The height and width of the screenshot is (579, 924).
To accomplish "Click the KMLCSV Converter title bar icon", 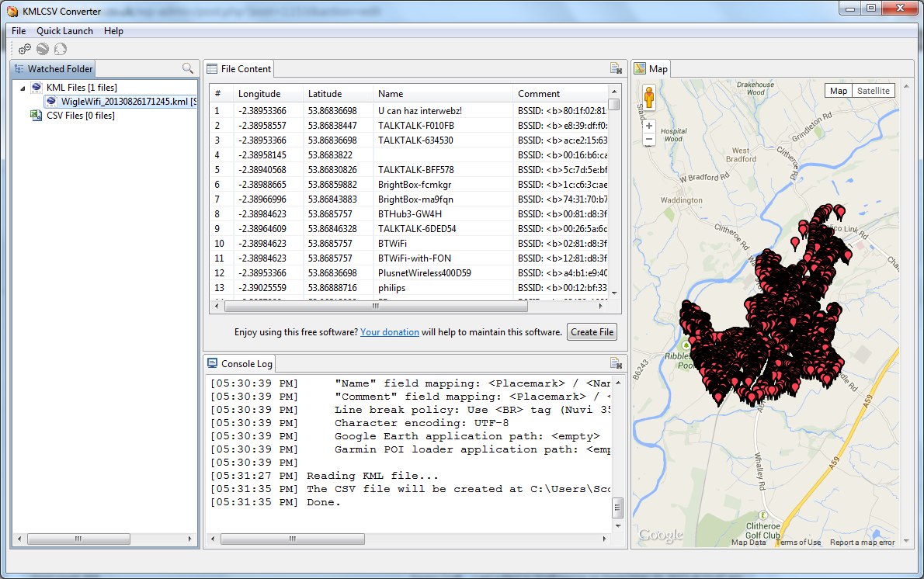I will tap(12, 11).
